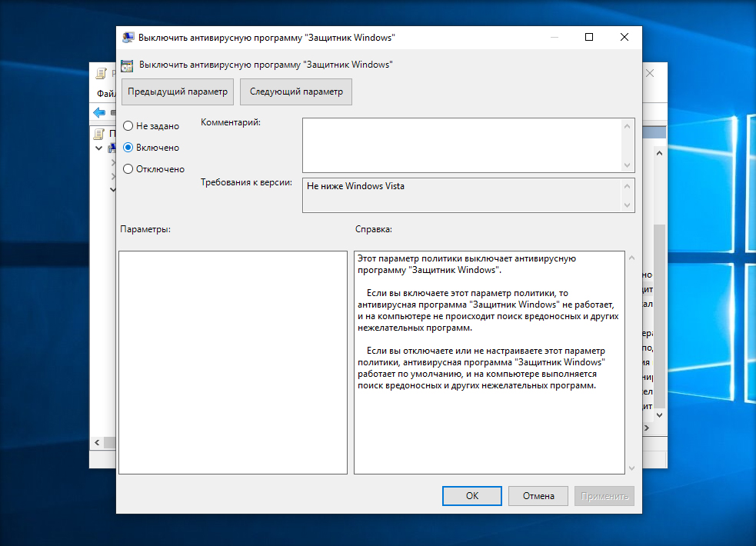This screenshot has height=546, width=756.
Task: Click the comment box scroll-down arrow
Action: pos(628,165)
